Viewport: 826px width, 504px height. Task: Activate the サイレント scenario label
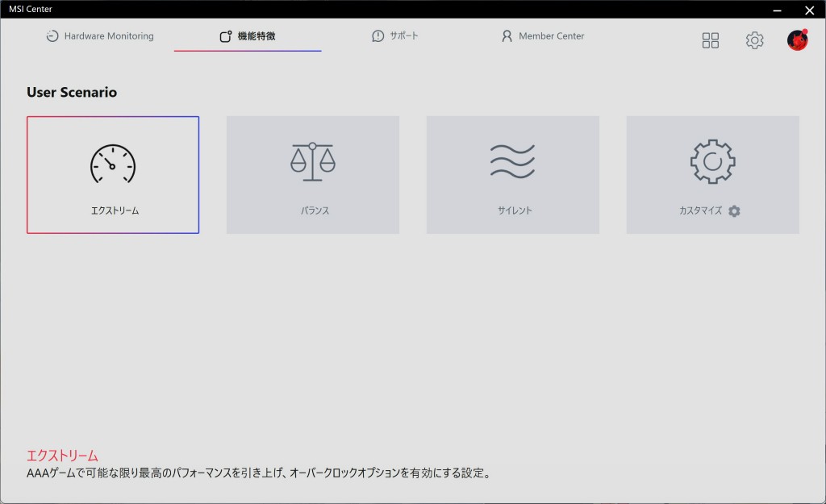(x=515, y=210)
